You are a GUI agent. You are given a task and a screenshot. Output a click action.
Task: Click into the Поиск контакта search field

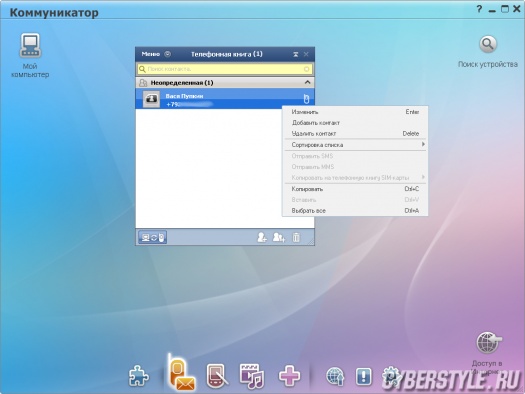tap(225, 69)
